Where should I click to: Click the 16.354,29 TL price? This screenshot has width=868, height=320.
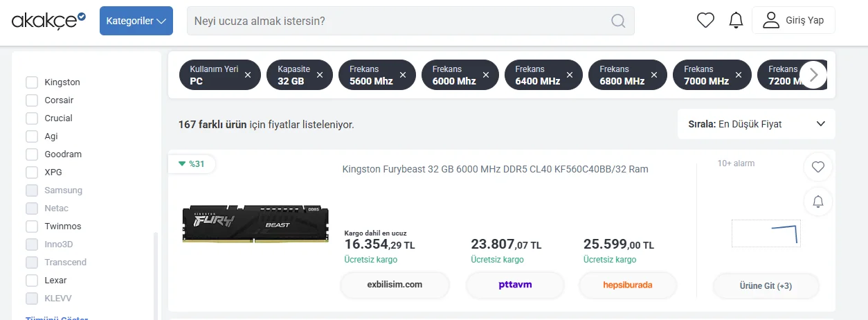(379, 245)
